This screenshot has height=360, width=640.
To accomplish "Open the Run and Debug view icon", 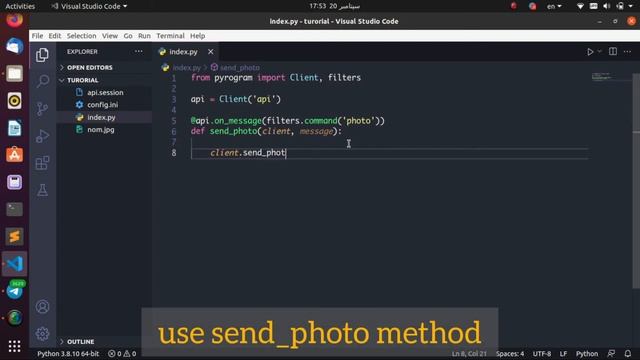I will coord(42,136).
